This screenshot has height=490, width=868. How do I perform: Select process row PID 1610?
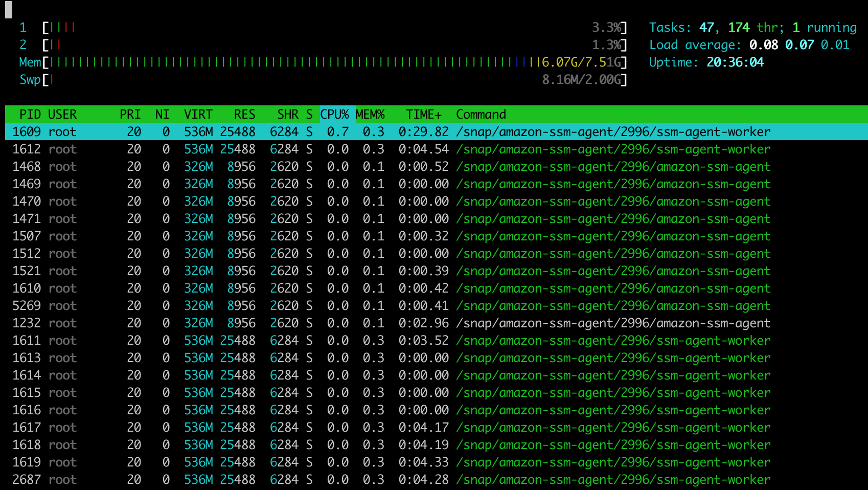pos(437,288)
